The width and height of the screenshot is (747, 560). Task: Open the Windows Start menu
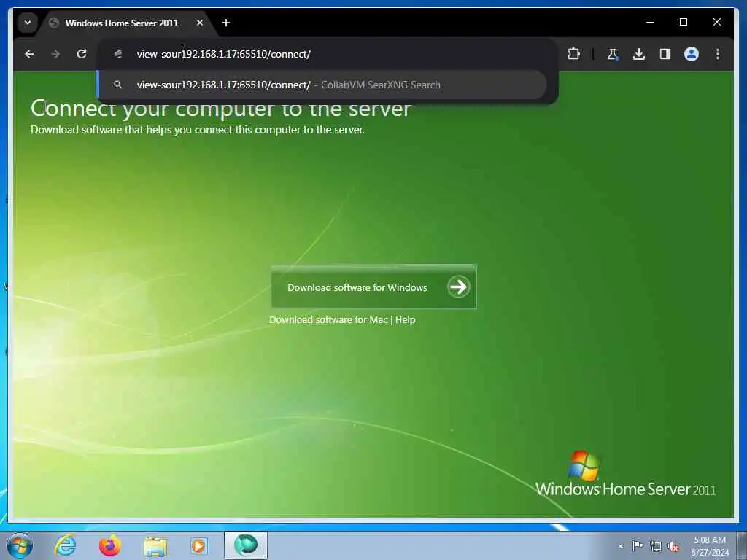tap(20, 545)
